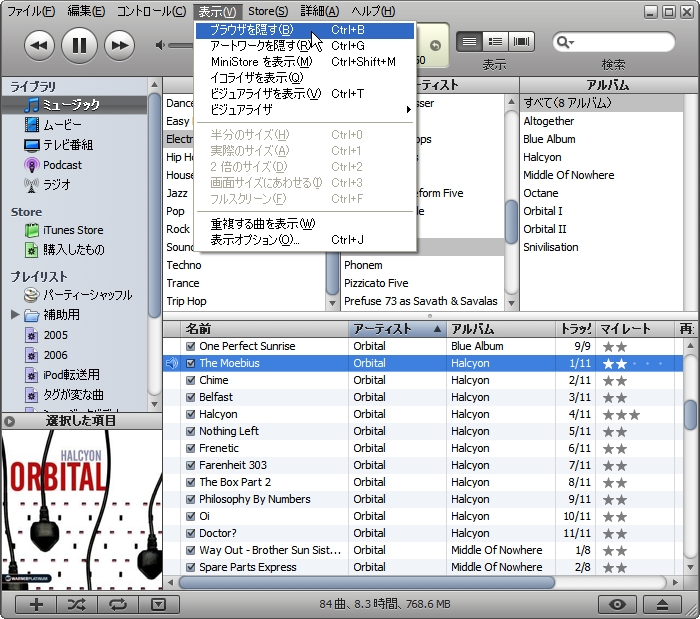The width and height of the screenshot is (700, 619).
Task: Click add playlist plus button
Action: [36, 605]
